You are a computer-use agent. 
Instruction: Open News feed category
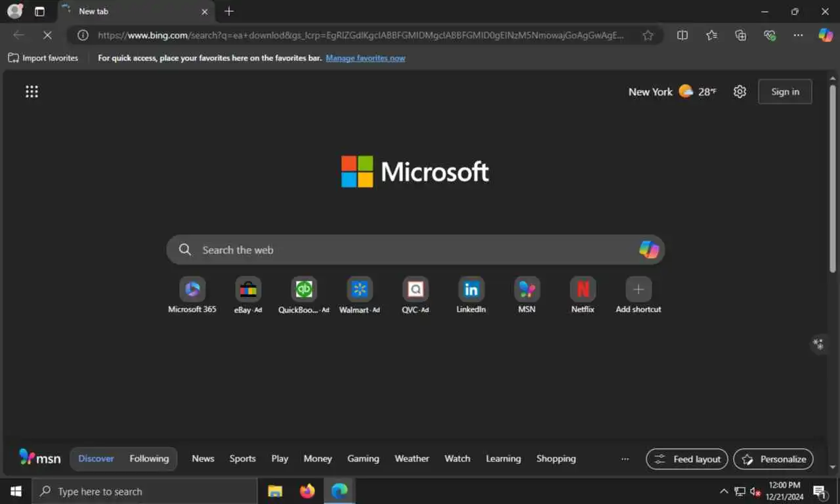click(203, 459)
